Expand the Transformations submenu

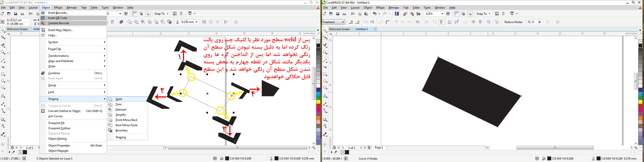[x=73, y=56]
